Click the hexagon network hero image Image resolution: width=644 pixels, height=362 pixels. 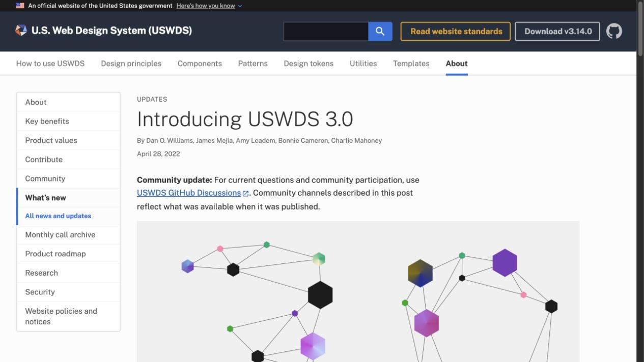click(358, 291)
